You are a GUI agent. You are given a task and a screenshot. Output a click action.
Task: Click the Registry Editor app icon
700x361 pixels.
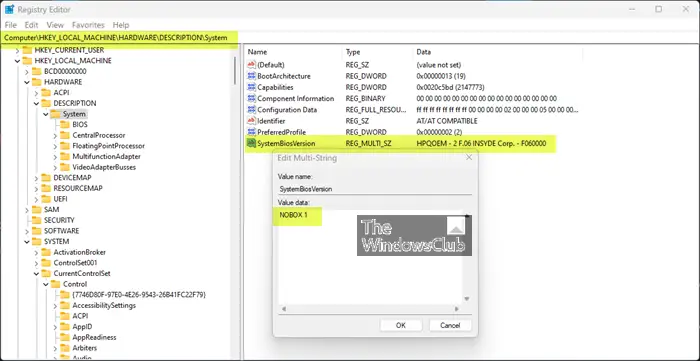(9, 9)
